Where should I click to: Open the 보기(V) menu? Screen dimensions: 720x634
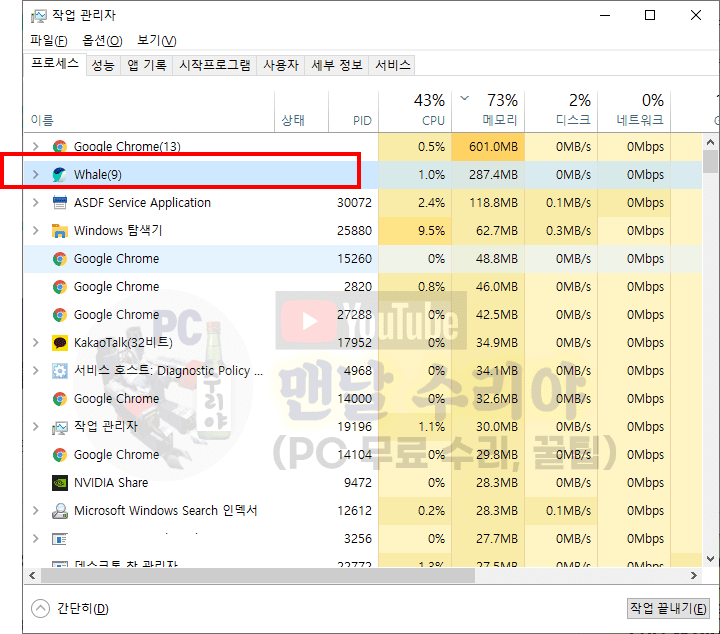coord(157,40)
